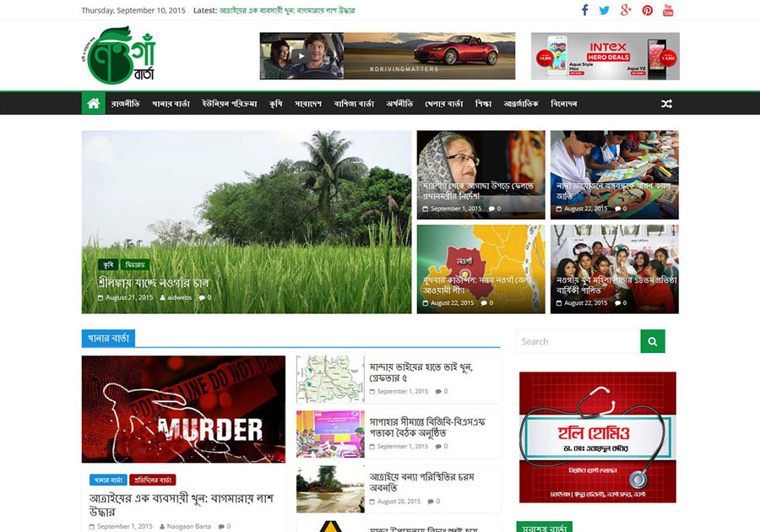Viewport: 760px width, 532px height.
Task: Open the Naogaon Barta author link
Action: 188,526
